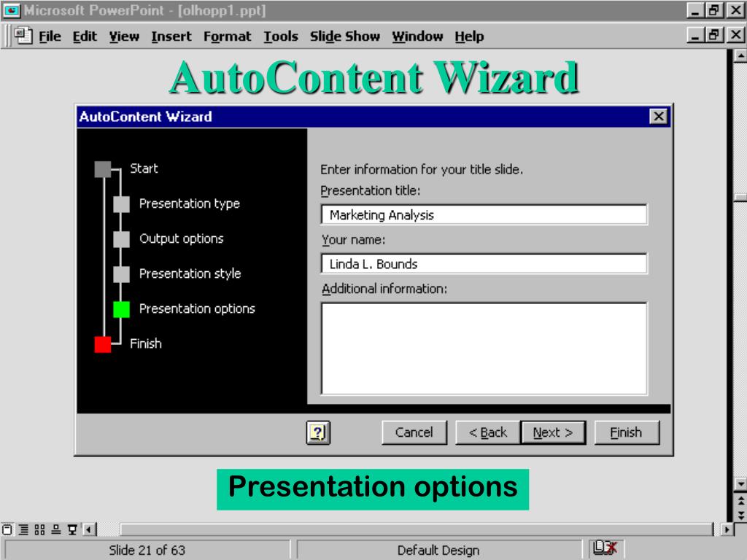This screenshot has height=560, width=747.
Task: Select the red Finish step
Action: coord(102,344)
